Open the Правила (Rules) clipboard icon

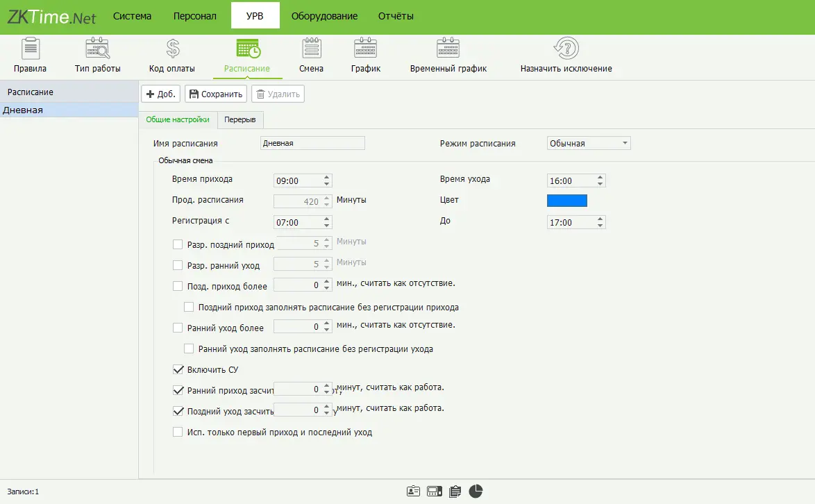point(30,49)
